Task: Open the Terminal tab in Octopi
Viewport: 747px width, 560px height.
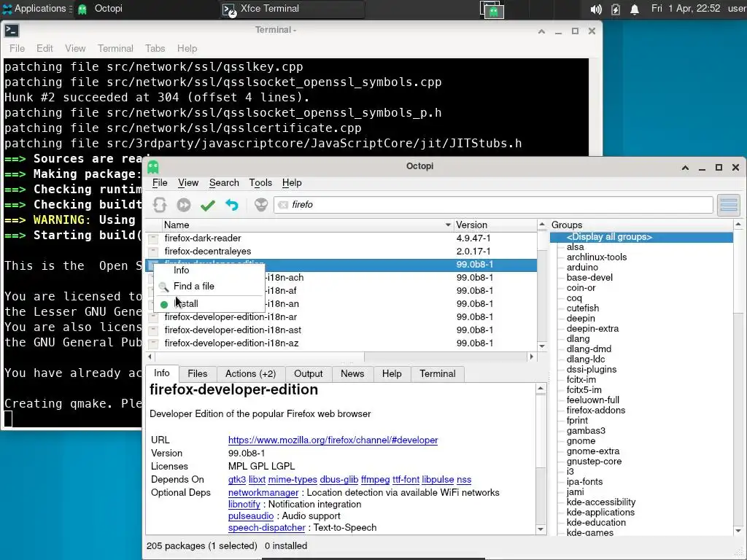Action: pos(438,374)
